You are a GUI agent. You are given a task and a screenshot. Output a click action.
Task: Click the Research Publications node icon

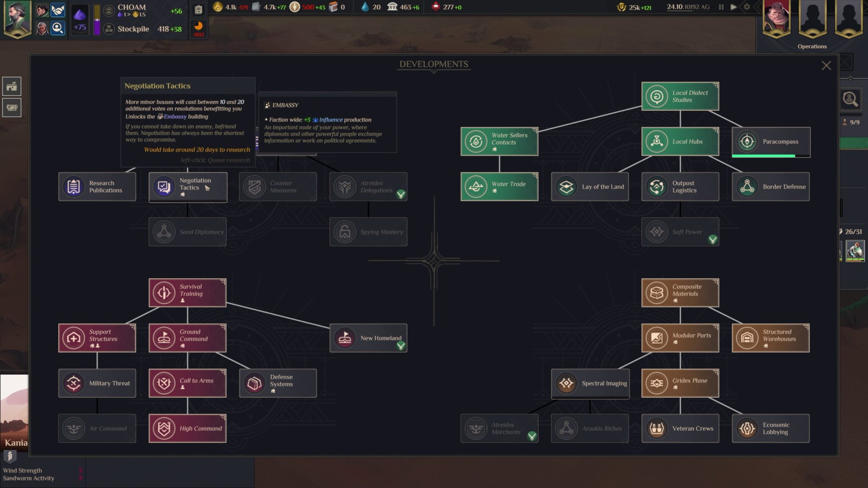[x=73, y=186]
